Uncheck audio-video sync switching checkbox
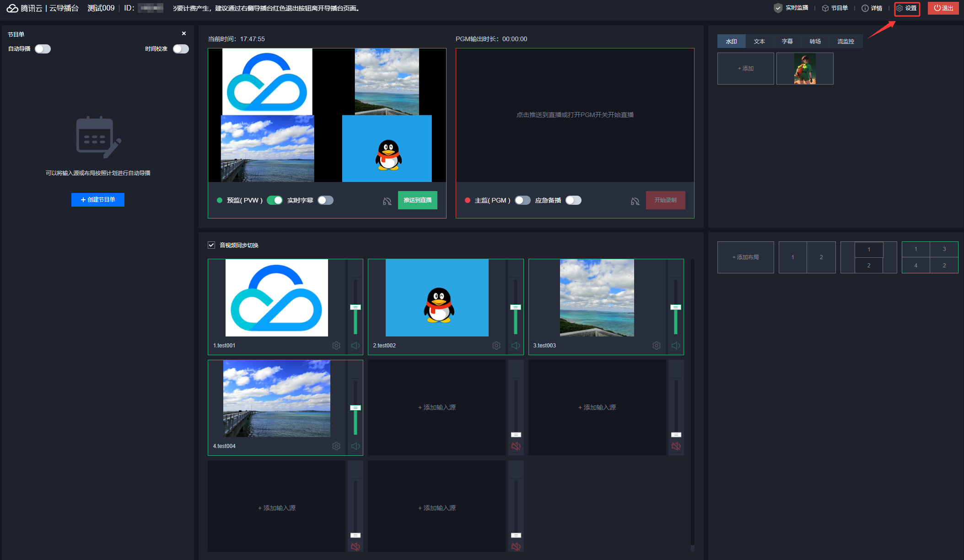 click(211, 245)
